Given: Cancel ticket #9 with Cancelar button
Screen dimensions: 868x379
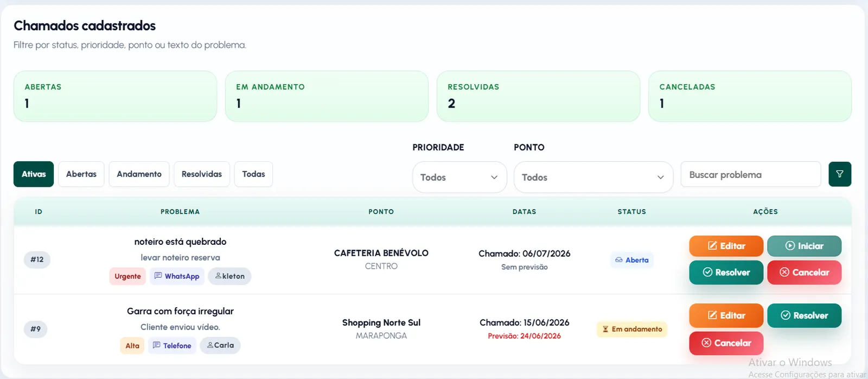Looking at the screenshot, I should point(726,343).
